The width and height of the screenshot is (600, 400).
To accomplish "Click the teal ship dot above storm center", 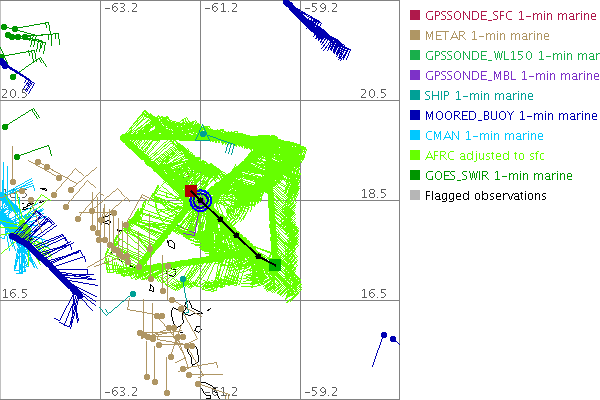I will coord(203,133).
